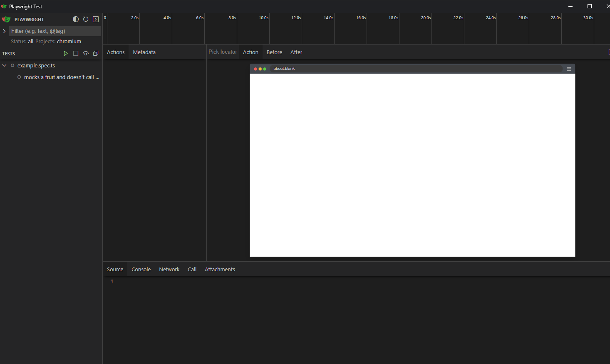
Task: Open the Attachments tab
Action: tap(220, 269)
